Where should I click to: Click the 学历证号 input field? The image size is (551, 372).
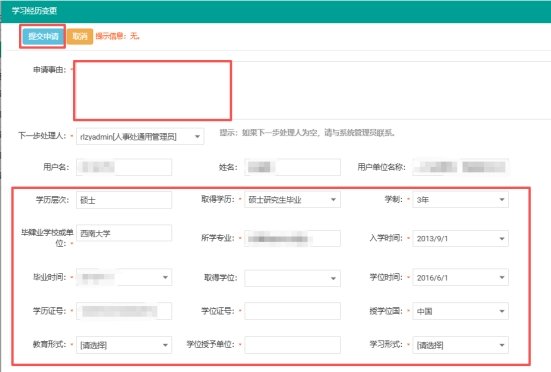(x=124, y=311)
